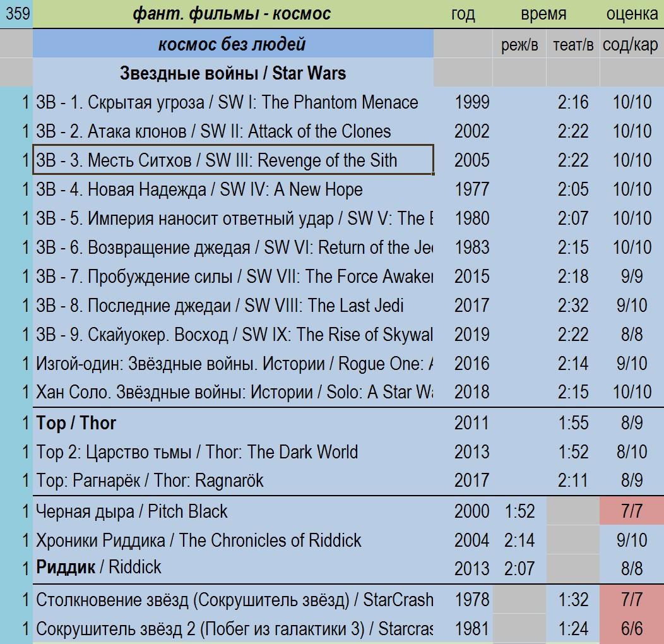Select 'Черная дыра / Pitch Black' cell
Image resolution: width=664 pixels, height=644 pixels.
(233, 511)
